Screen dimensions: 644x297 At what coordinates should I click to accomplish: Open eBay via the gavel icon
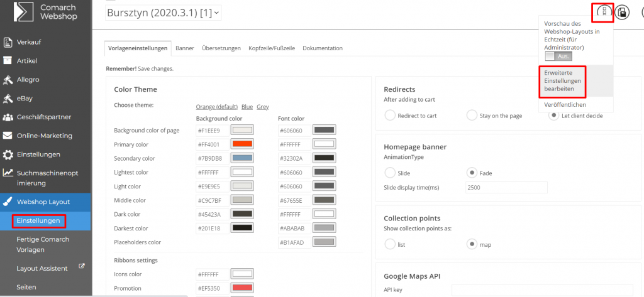coord(8,99)
